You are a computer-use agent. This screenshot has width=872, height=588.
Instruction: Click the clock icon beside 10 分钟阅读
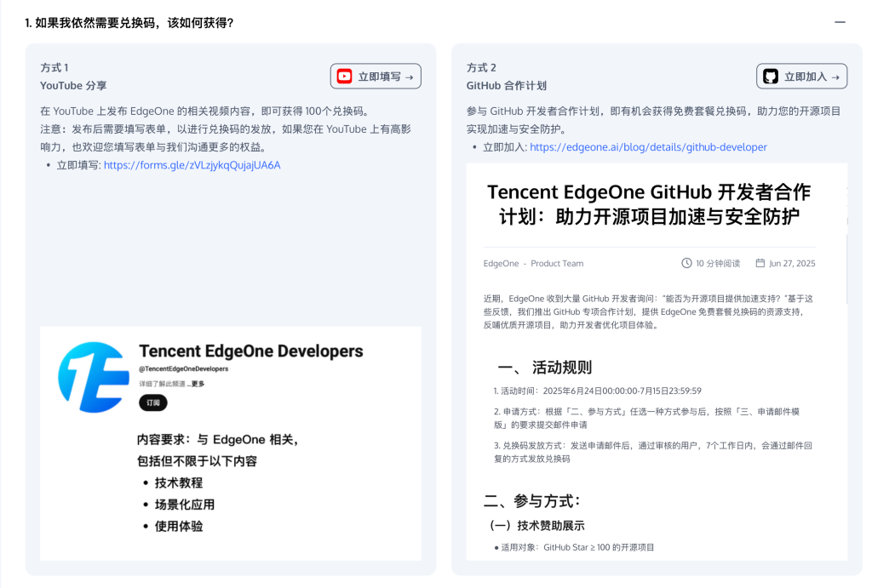[x=686, y=264]
